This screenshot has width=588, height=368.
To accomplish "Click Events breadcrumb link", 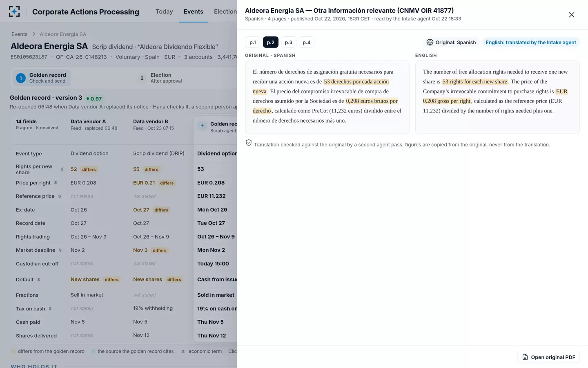I will coord(20,34).
